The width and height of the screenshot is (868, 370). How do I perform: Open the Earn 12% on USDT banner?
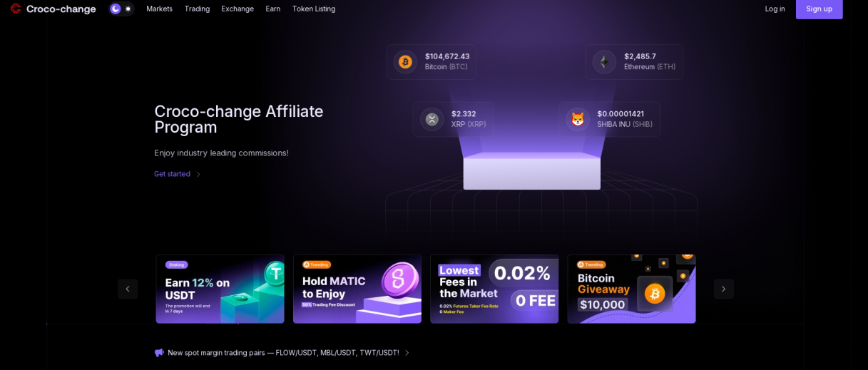(x=220, y=289)
